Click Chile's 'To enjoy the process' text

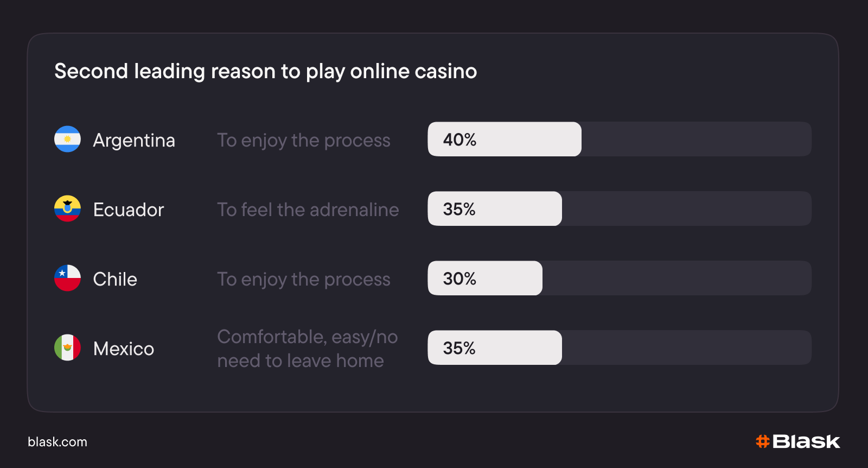(x=304, y=280)
